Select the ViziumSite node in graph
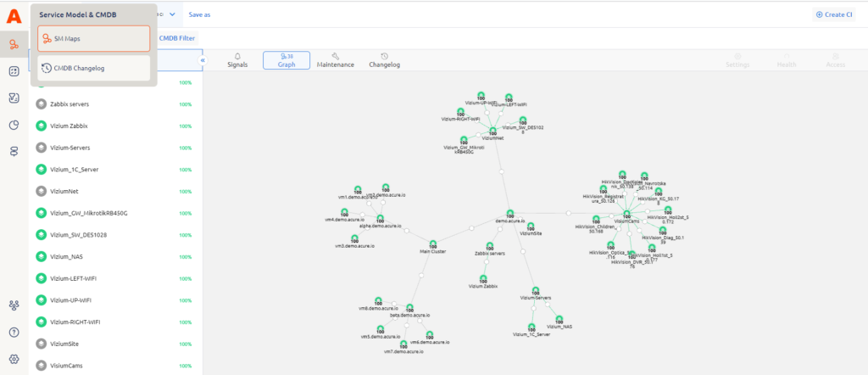 point(531,226)
